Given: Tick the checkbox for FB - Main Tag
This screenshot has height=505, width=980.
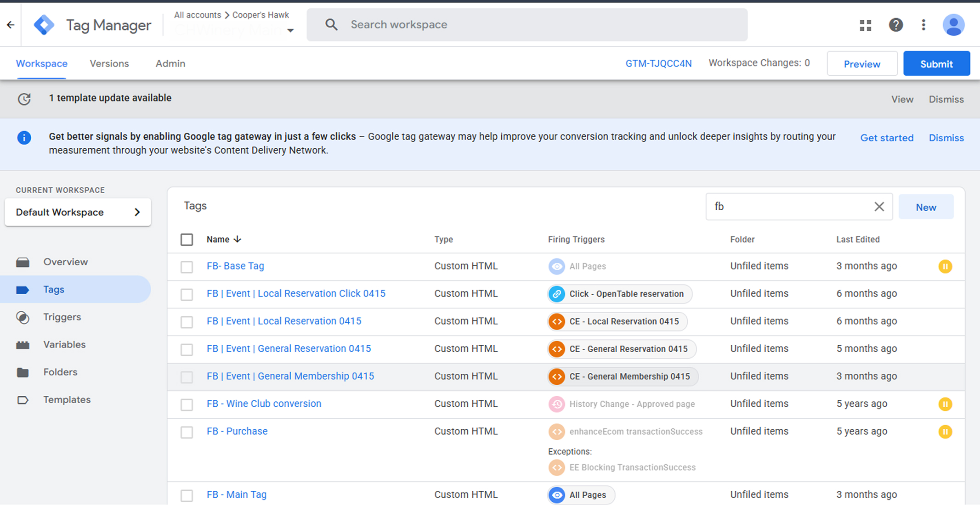Looking at the screenshot, I should (187, 495).
